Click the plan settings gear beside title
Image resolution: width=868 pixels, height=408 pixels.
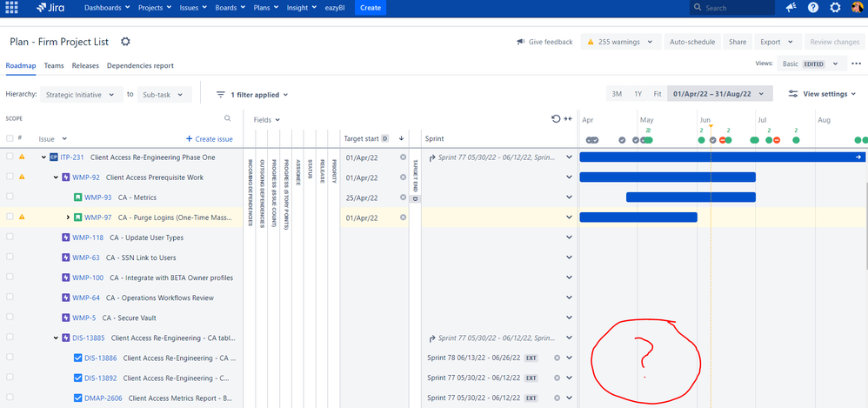coord(125,42)
